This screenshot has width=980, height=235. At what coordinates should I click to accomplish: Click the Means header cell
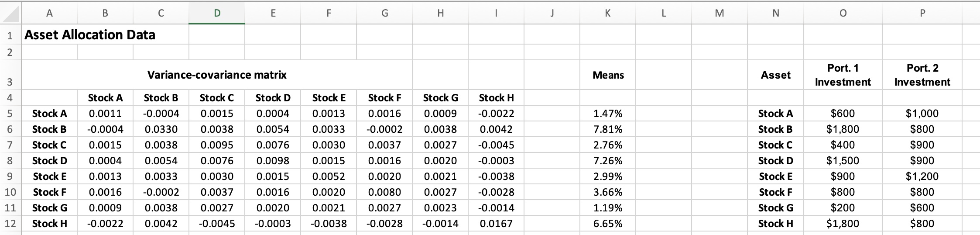tap(608, 75)
